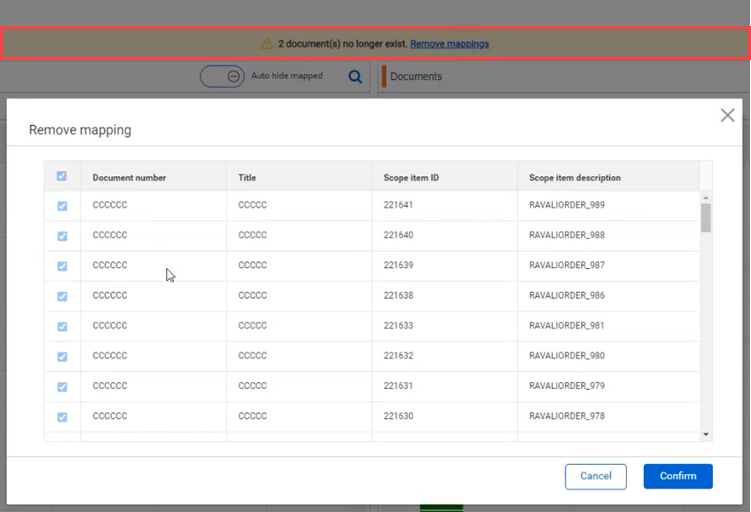Viewport: 751px width, 512px height.
Task: Uncheck the row for RAVALIORDER_988
Action: coord(62,236)
